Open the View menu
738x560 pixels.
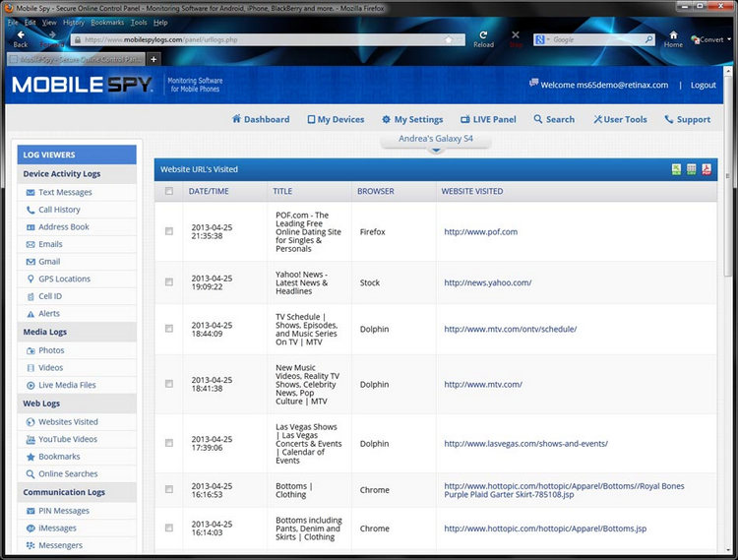[x=49, y=22]
